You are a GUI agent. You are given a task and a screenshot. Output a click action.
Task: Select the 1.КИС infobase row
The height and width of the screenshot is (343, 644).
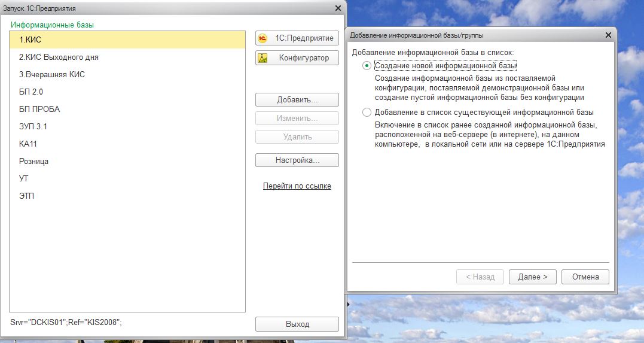pyautogui.click(x=127, y=40)
